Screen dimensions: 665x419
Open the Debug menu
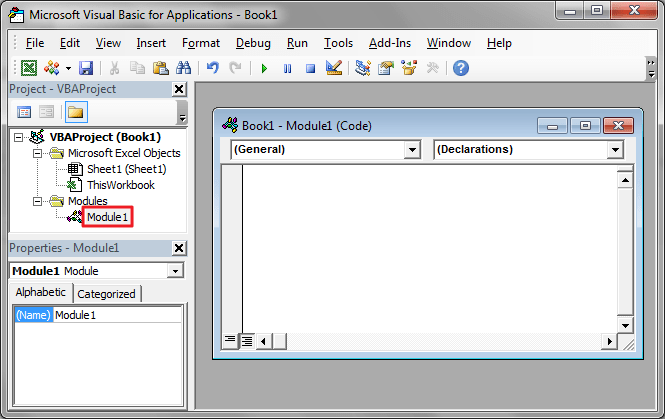coord(253,43)
